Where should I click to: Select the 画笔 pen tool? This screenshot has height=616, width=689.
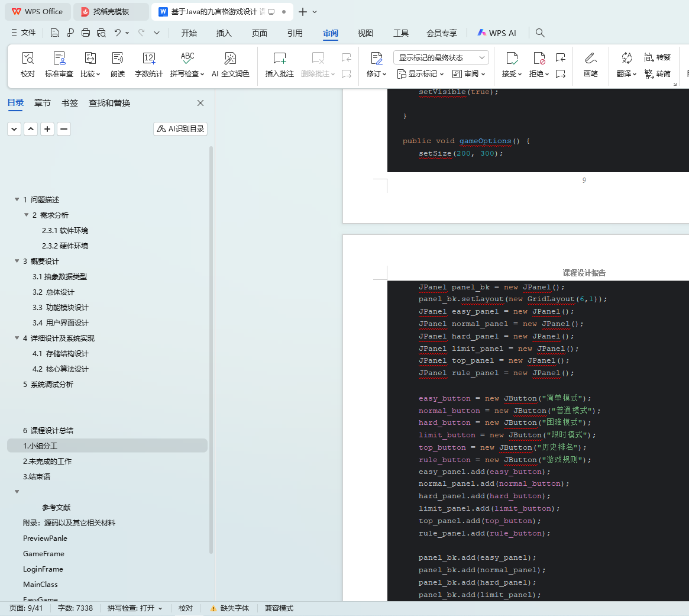point(591,64)
